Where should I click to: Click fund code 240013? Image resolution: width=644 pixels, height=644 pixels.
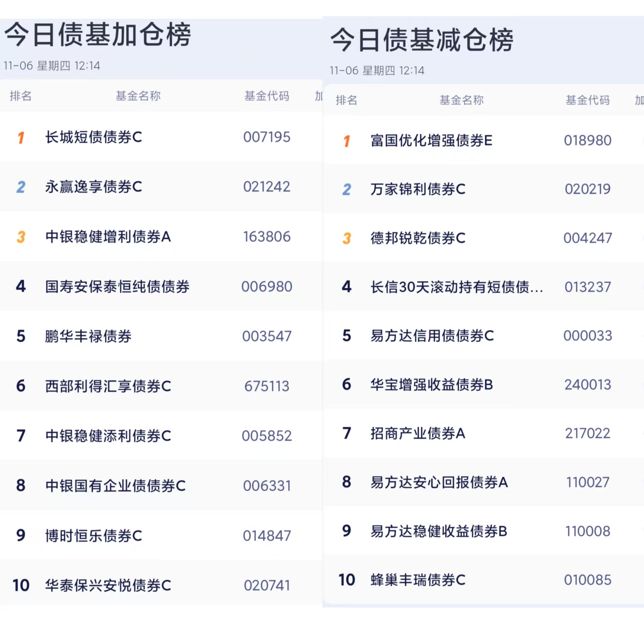point(588,385)
